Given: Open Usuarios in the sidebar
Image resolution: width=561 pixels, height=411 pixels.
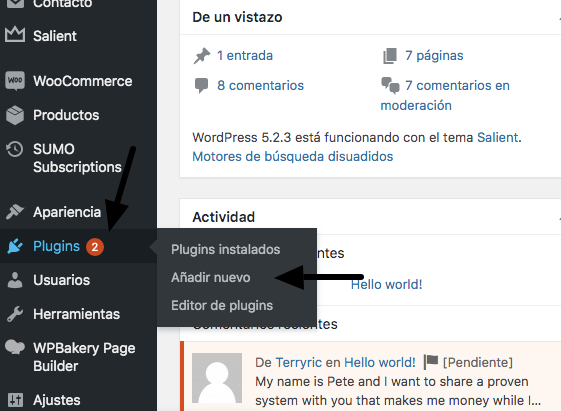Looking at the screenshot, I should 62,280.
